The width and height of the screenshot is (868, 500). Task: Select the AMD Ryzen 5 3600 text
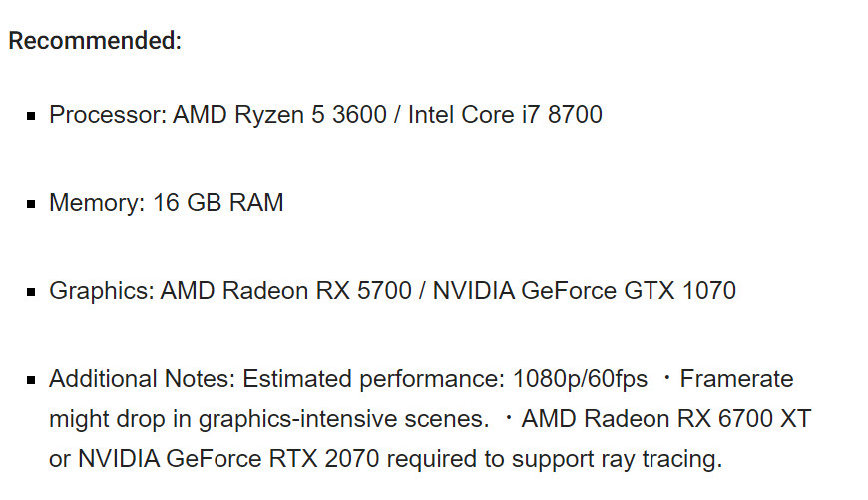tap(279, 115)
